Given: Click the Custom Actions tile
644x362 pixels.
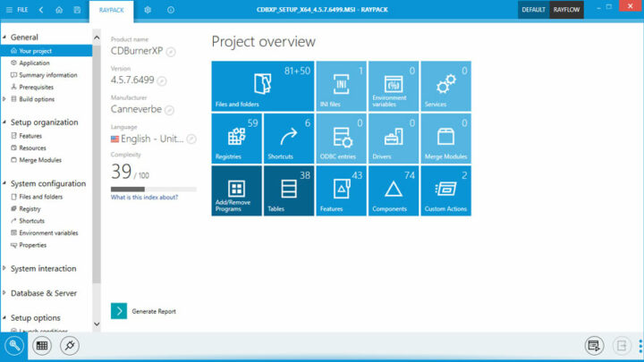Looking at the screenshot, I should click(445, 190).
